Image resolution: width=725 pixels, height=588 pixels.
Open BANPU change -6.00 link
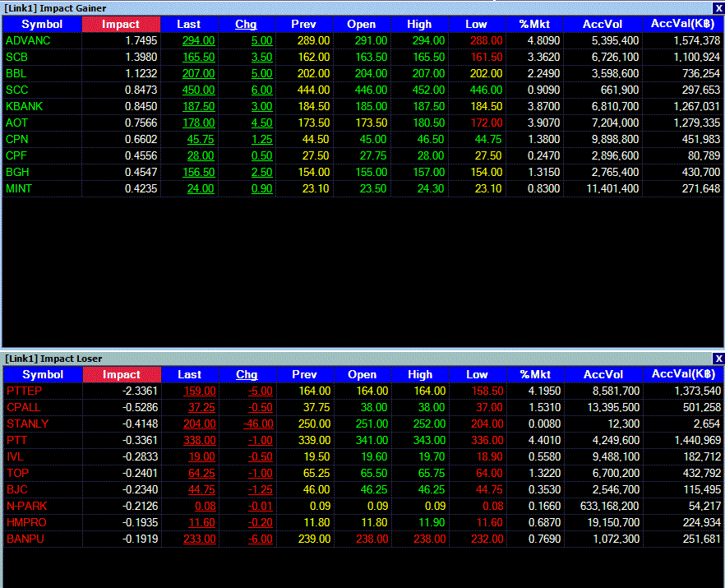[261, 539]
